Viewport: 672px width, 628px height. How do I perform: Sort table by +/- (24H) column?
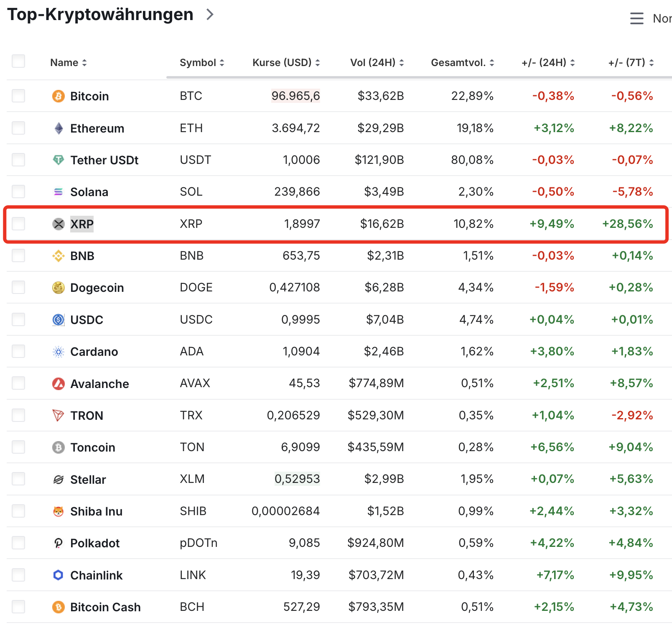pyautogui.click(x=548, y=63)
